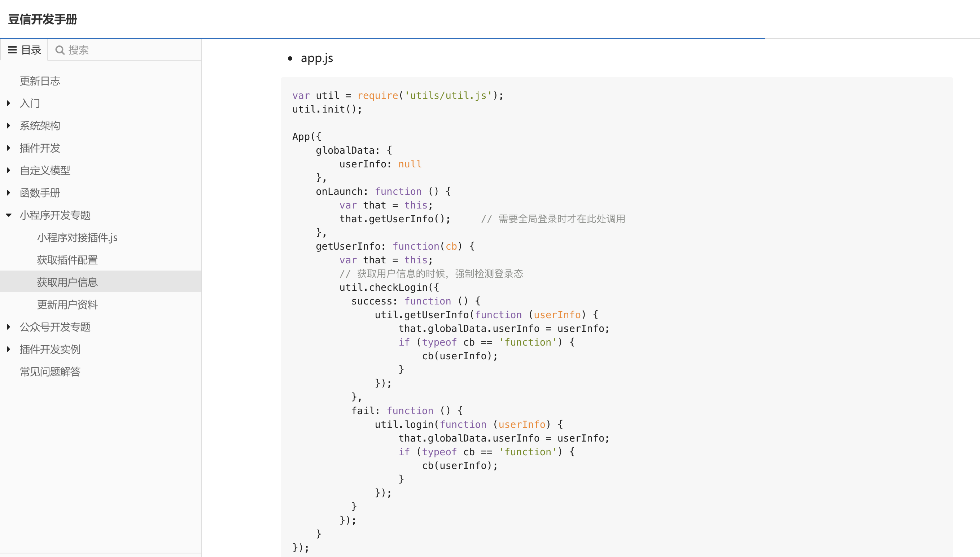Open 小程序对接插件.js page

click(77, 238)
